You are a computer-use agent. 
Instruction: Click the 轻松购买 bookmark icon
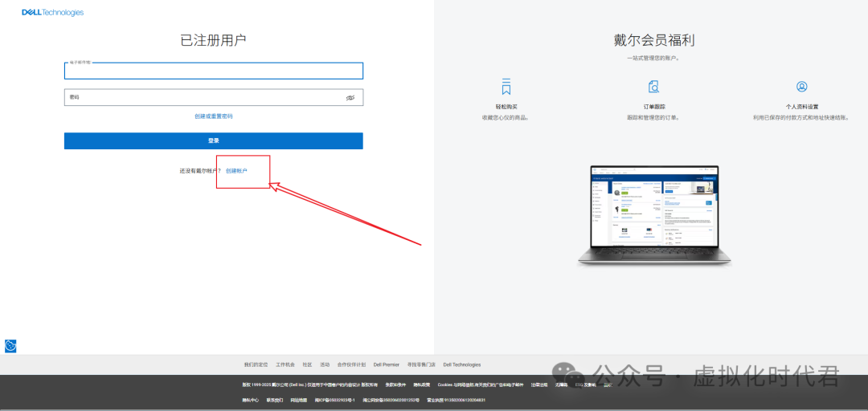pos(506,86)
